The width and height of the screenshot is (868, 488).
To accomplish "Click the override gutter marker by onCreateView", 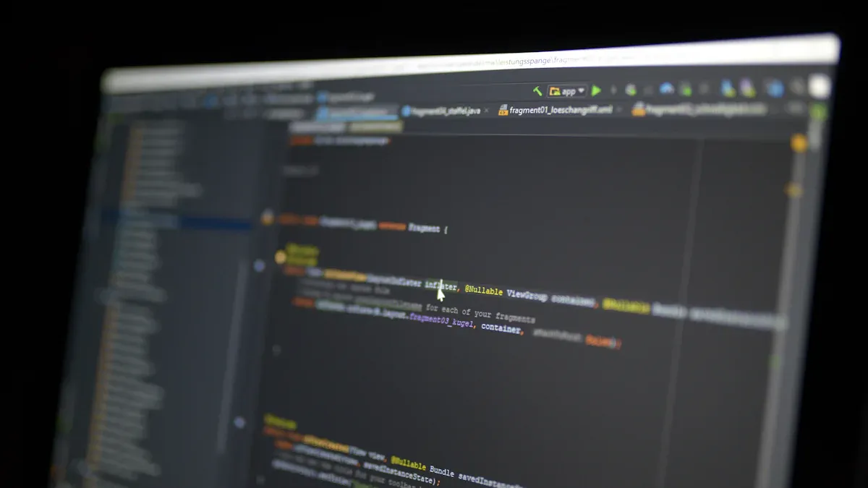I will click(x=260, y=266).
